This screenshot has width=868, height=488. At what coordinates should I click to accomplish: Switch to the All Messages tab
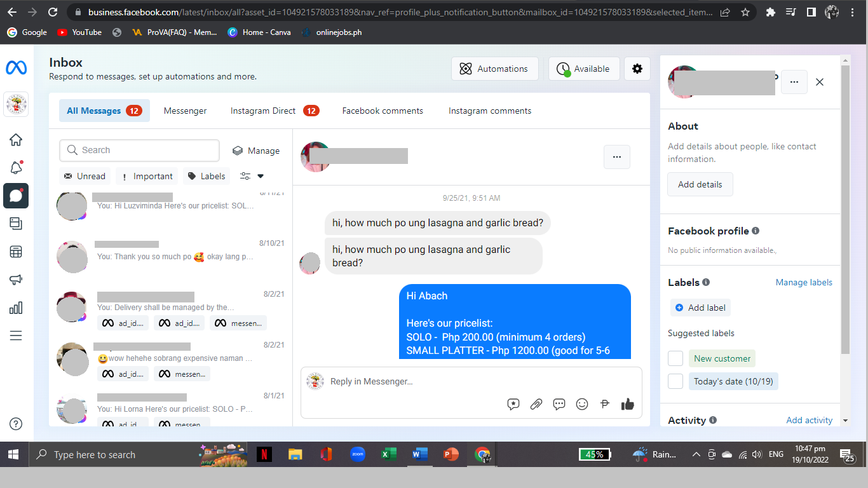click(x=104, y=111)
